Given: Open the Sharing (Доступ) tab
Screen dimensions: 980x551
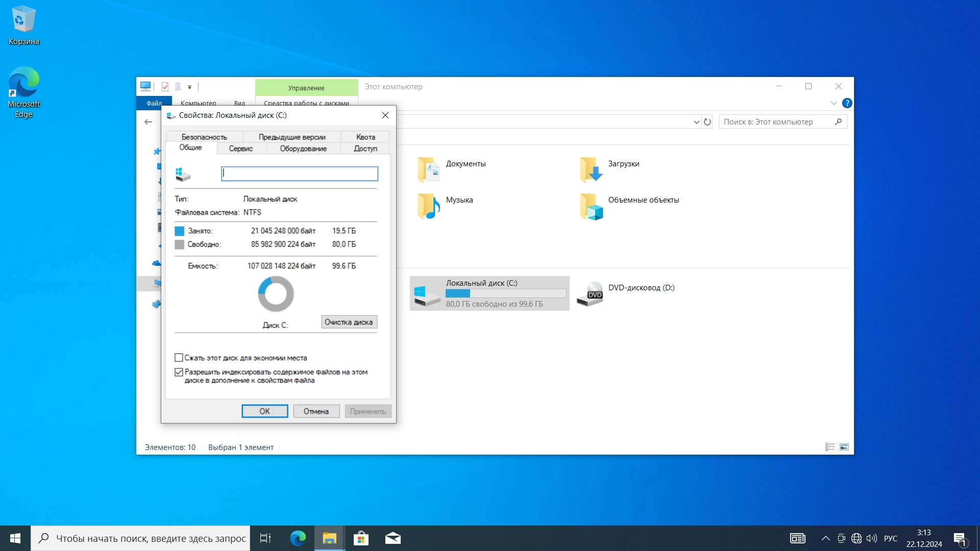Looking at the screenshot, I should [x=365, y=148].
